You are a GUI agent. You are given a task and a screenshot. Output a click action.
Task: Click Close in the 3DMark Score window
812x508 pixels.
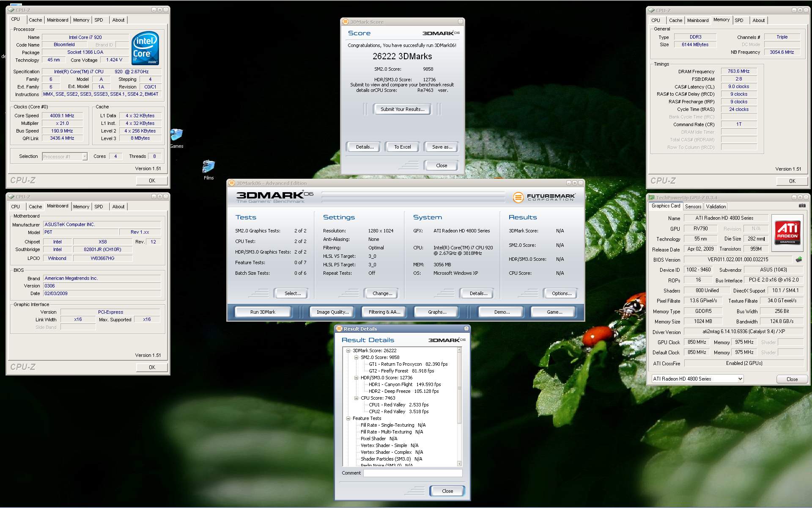pyautogui.click(x=441, y=166)
